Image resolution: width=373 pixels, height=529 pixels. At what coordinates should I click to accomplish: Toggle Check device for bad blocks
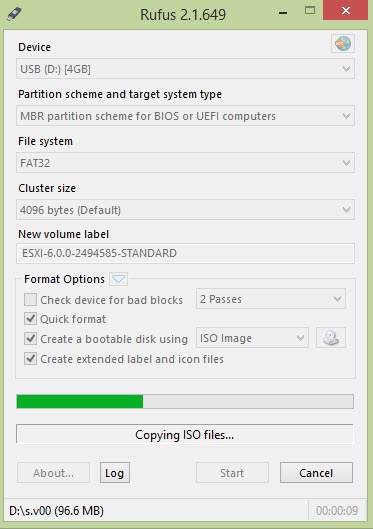coord(30,300)
